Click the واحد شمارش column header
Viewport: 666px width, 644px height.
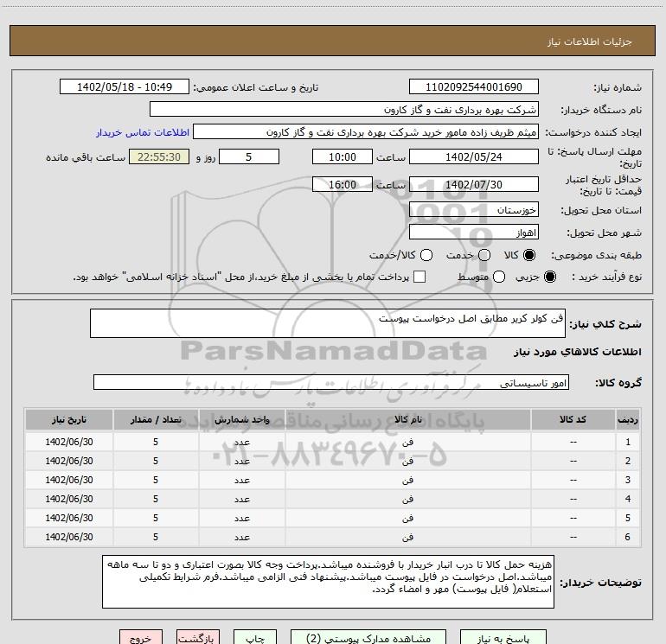[x=241, y=419]
